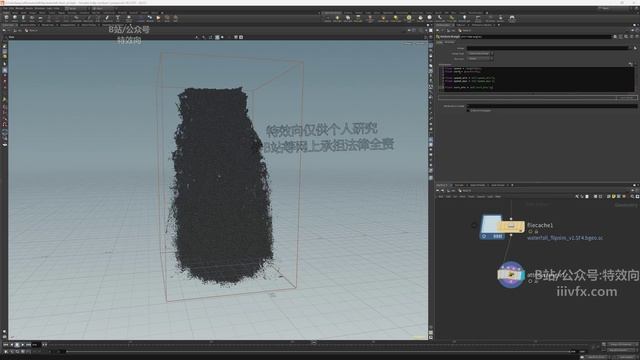Add a Spot Light from the shelf

pos(347,18)
